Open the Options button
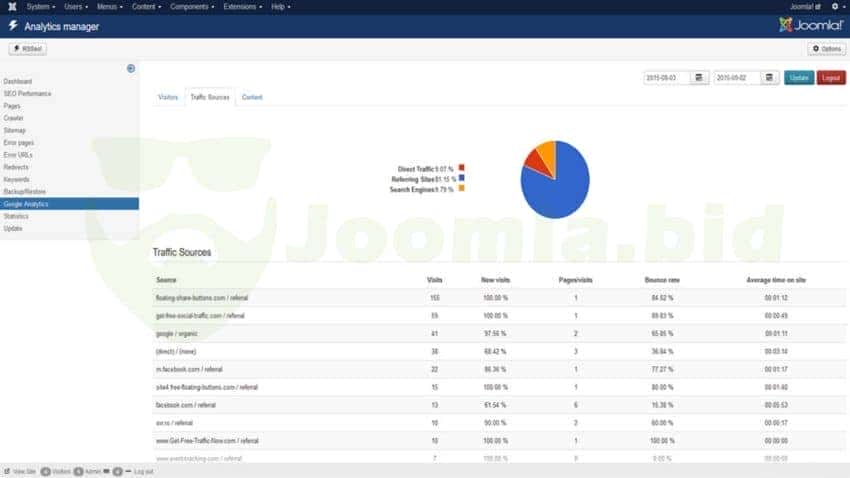850x478 pixels. point(827,48)
